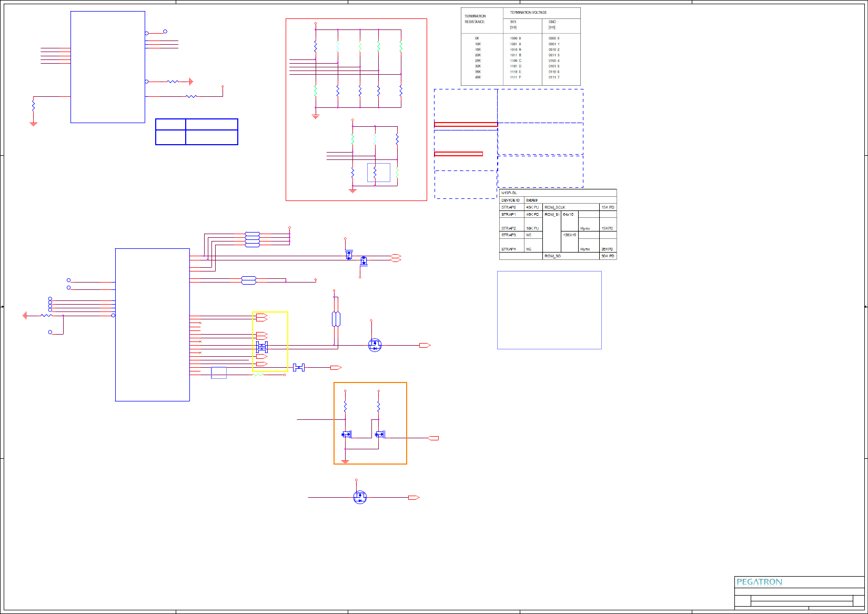This screenshot has height=614, width=868.
Task: Select the "STRAP3" row label
Action: click(x=509, y=235)
